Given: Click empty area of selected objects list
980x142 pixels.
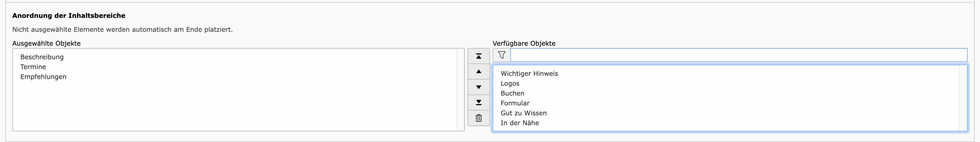Looking at the screenshot, I should 234,106.
